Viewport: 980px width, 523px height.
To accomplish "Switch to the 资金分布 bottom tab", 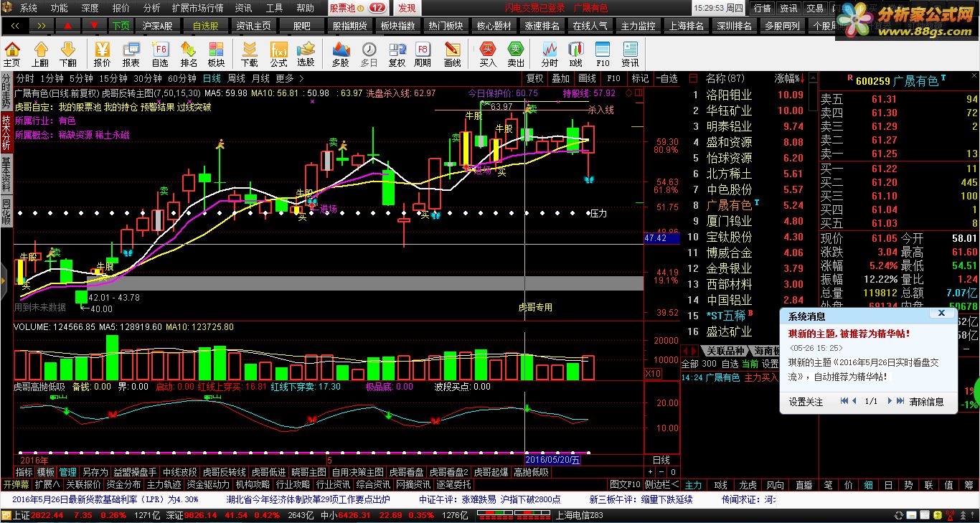I will click(123, 484).
